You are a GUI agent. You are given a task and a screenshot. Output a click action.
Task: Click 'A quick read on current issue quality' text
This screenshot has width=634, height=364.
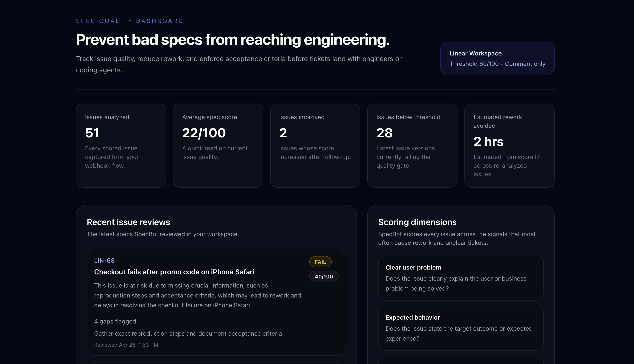(215, 153)
